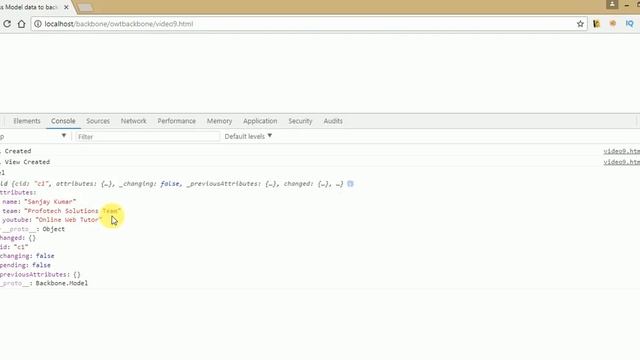640x360 pixels.
Task: Open the Performance tab
Action: pyautogui.click(x=176, y=121)
